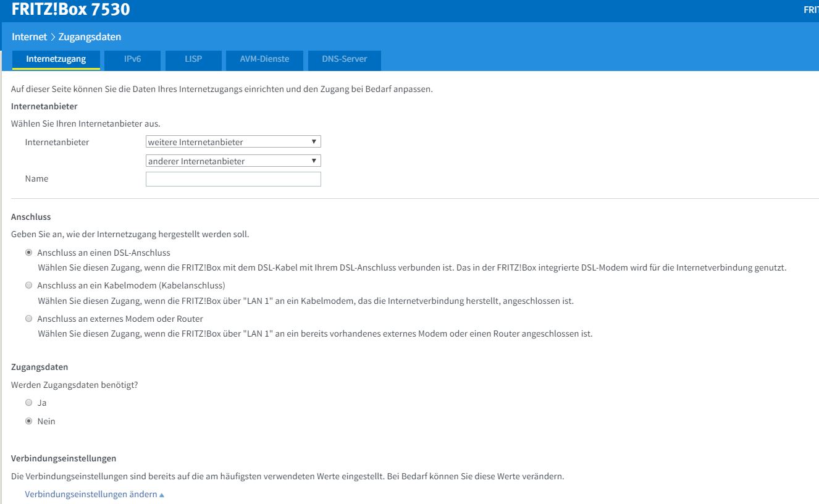Open the DNS-Server tab
Screen dimensions: 819x504
(345, 60)
